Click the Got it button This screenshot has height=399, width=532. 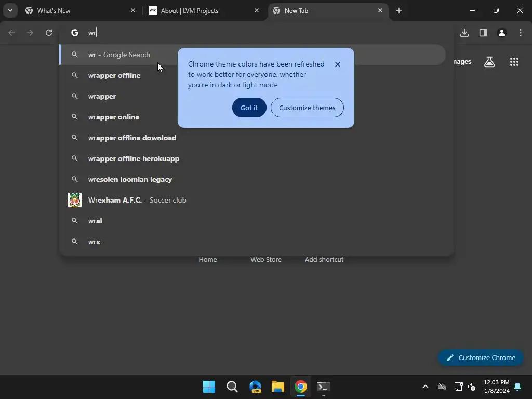249,108
